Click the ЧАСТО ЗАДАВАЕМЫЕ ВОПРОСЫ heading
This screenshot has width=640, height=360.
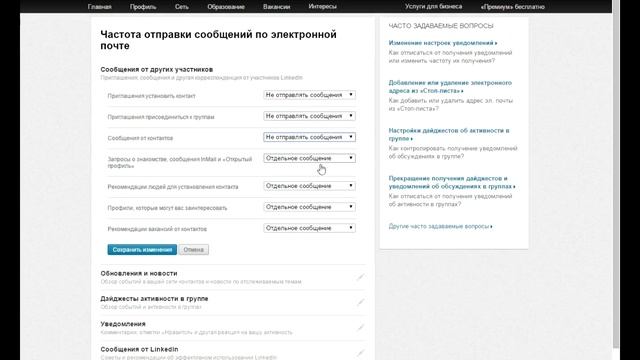441,26
